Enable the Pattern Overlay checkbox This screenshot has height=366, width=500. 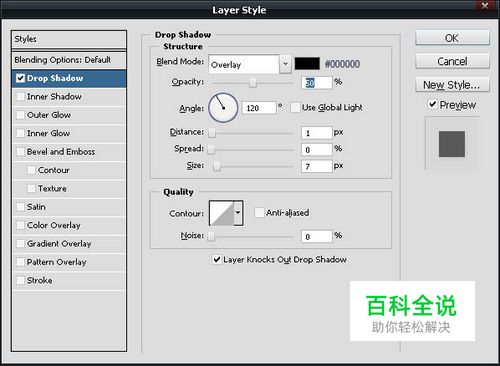click(21, 262)
